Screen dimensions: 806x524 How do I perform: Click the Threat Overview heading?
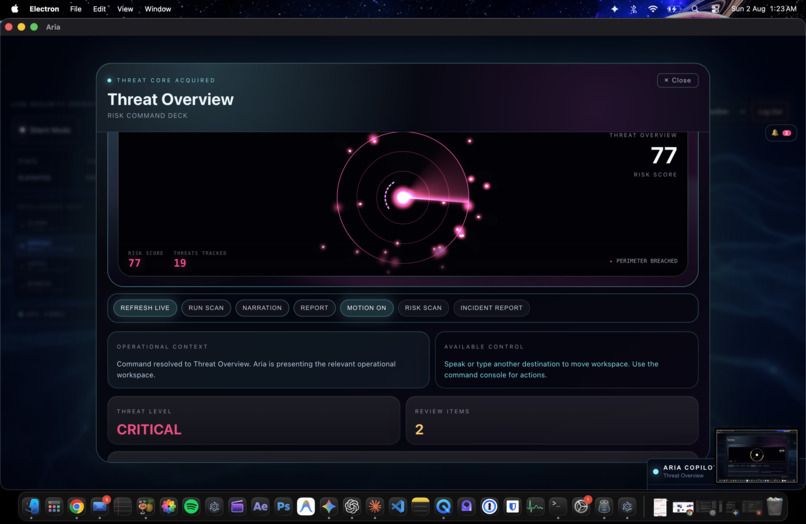pyautogui.click(x=171, y=99)
